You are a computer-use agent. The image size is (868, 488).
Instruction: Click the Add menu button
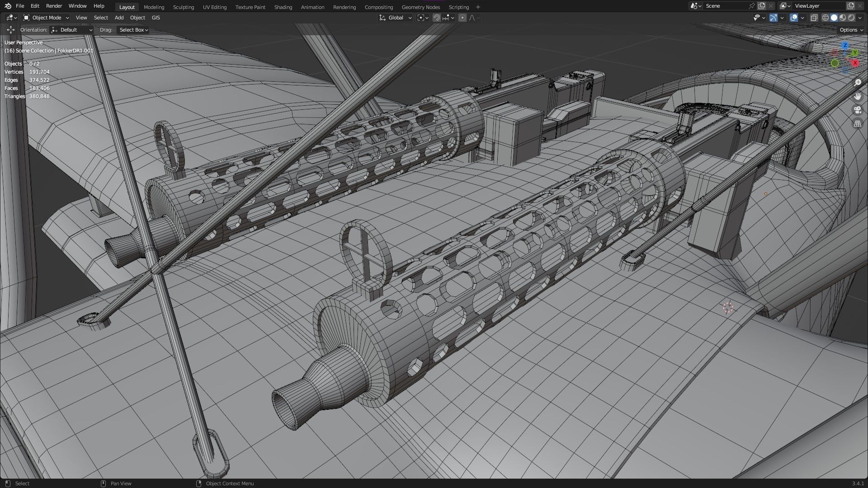coord(119,18)
